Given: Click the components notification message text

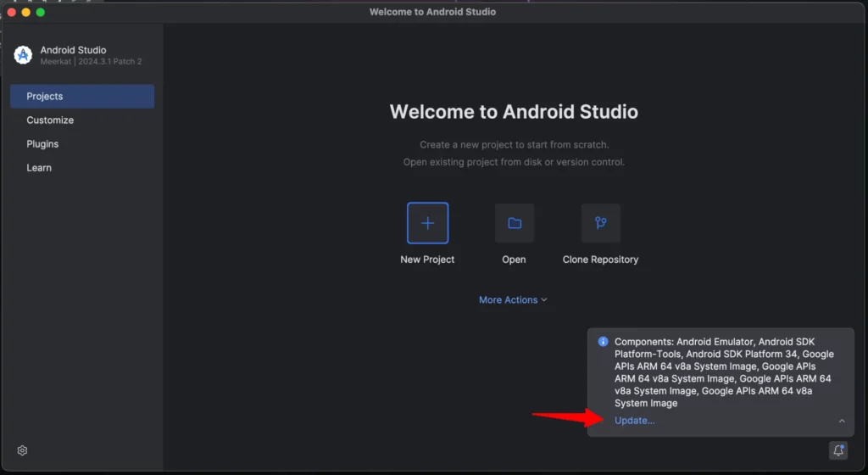Looking at the screenshot, I should point(724,372).
